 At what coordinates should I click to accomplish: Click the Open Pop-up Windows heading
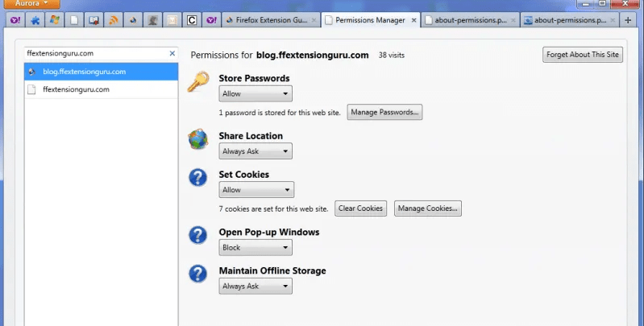click(x=269, y=232)
